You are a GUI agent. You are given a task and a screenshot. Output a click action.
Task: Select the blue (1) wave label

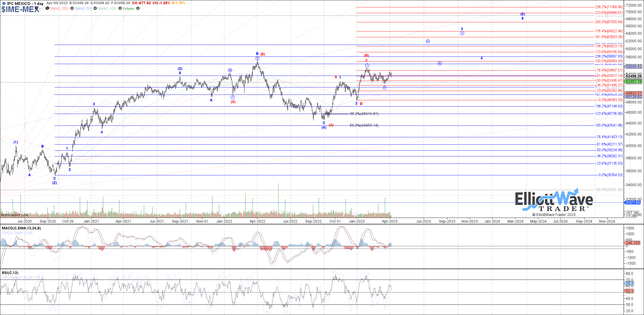[16, 142]
